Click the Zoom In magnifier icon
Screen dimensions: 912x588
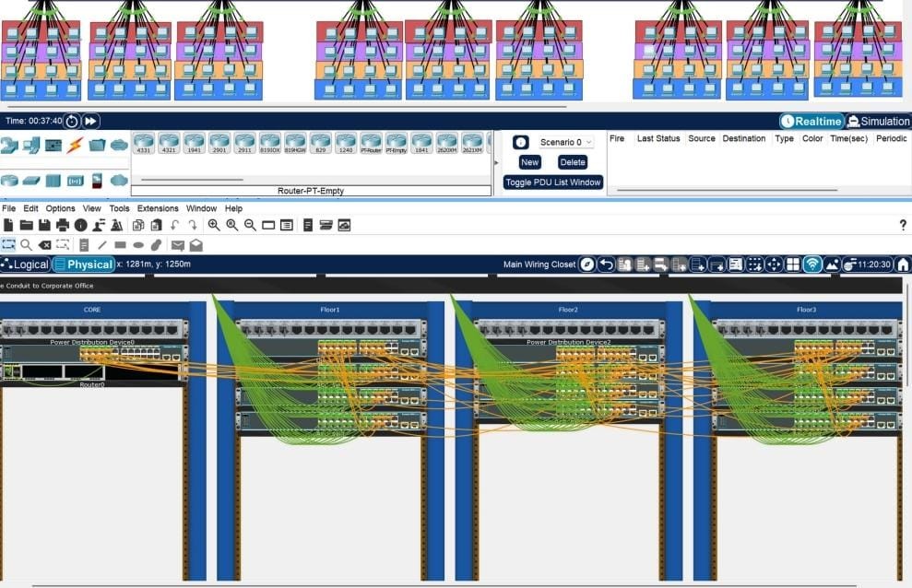pyautogui.click(x=214, y=225)
